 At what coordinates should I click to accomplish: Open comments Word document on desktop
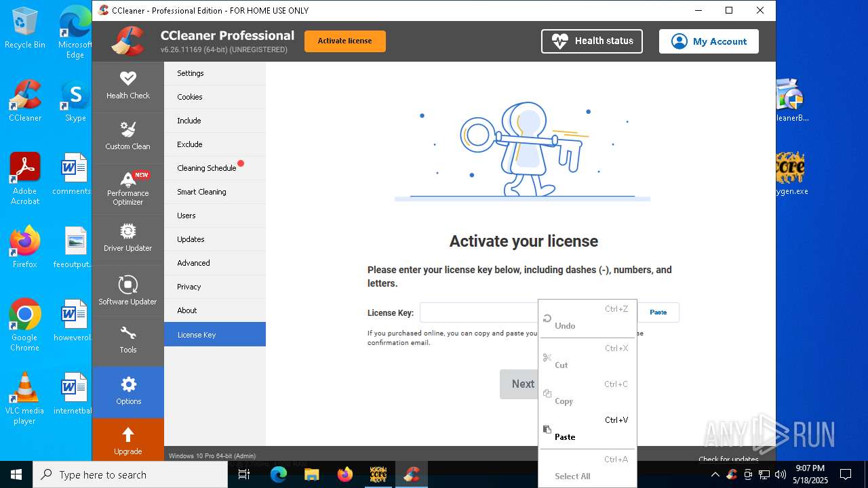(x=73, y=175)
